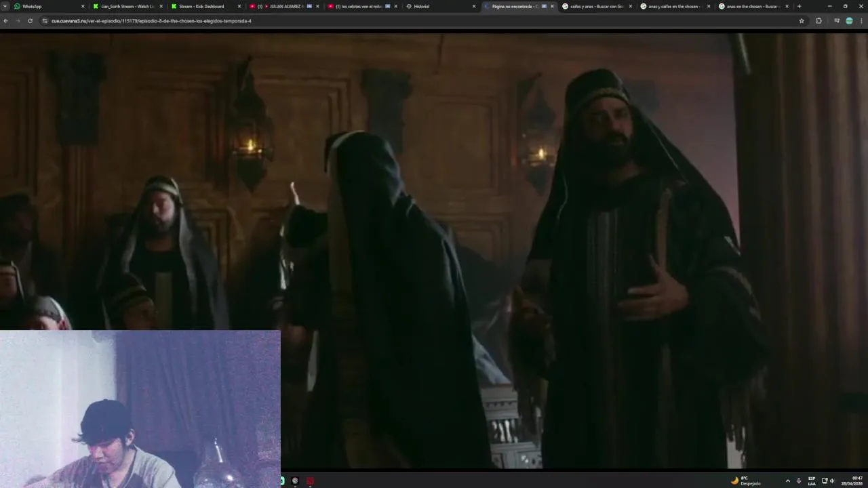View site information icon in address bar

coord(45,21)
